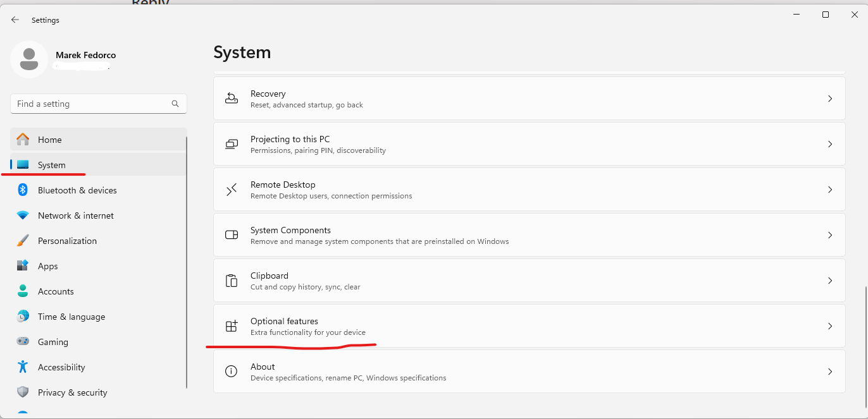Click the Bluetooth icon in sidebar
Viewport: 868px width, 419px height.
[23, 190]
